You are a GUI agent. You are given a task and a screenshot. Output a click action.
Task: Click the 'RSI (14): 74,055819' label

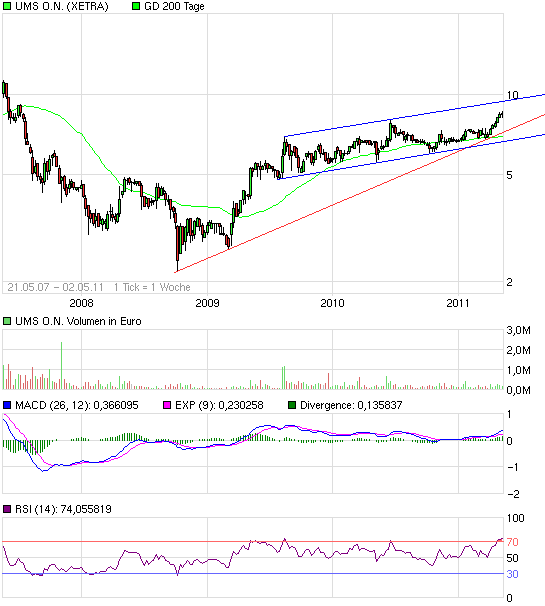(x=63, y=509)
